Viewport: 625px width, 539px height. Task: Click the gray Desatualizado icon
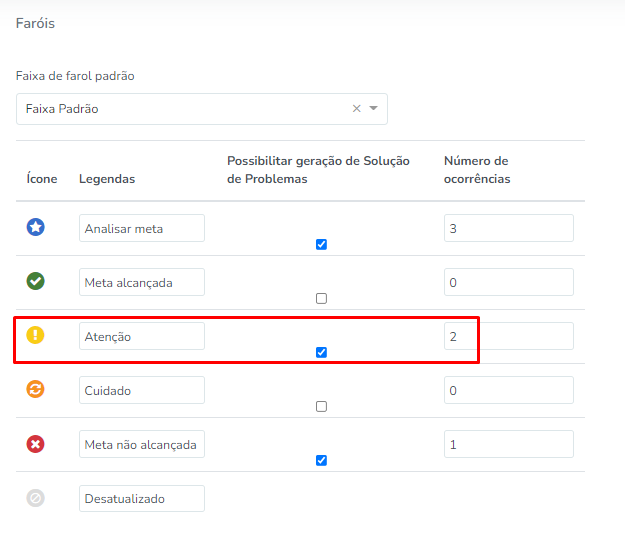[x=35, y=498]
